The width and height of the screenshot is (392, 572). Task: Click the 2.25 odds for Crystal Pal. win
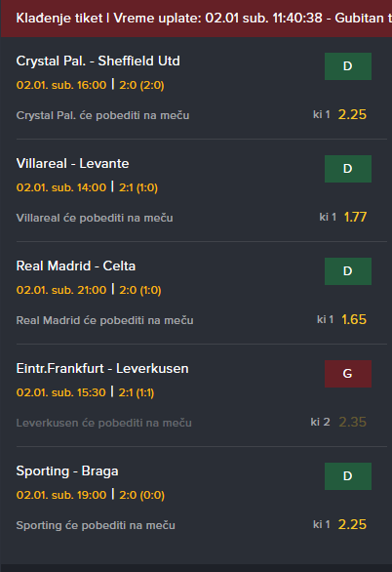pyautogui.click(x=352, y=114)
